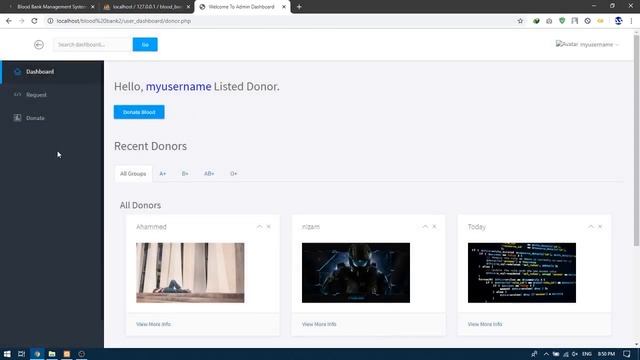Select the All Groups tab
Image resolution: width=640 pixels, height=360 pixels.
point(133,173)
